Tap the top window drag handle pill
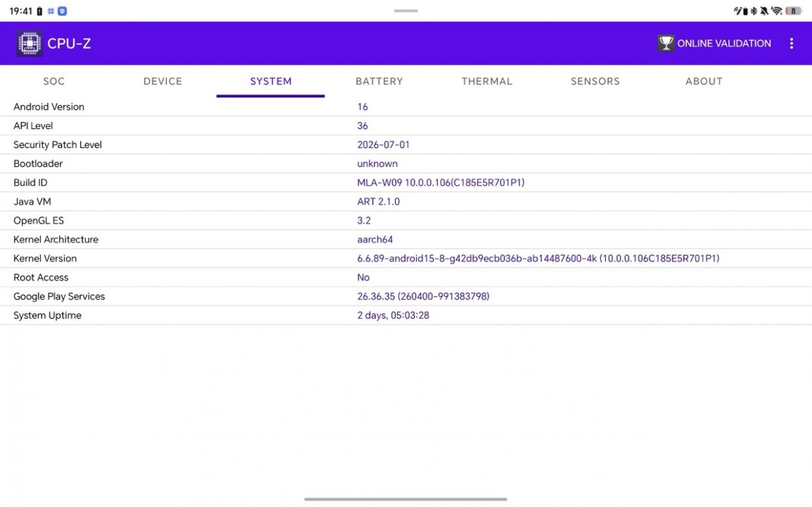The image size is (812, 507). pos(406,10)
